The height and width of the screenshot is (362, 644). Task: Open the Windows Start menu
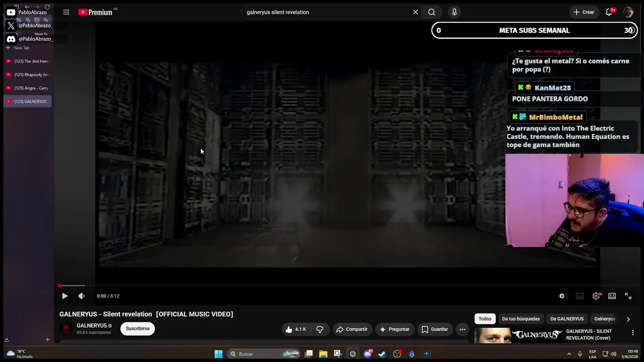click(218, 354)
